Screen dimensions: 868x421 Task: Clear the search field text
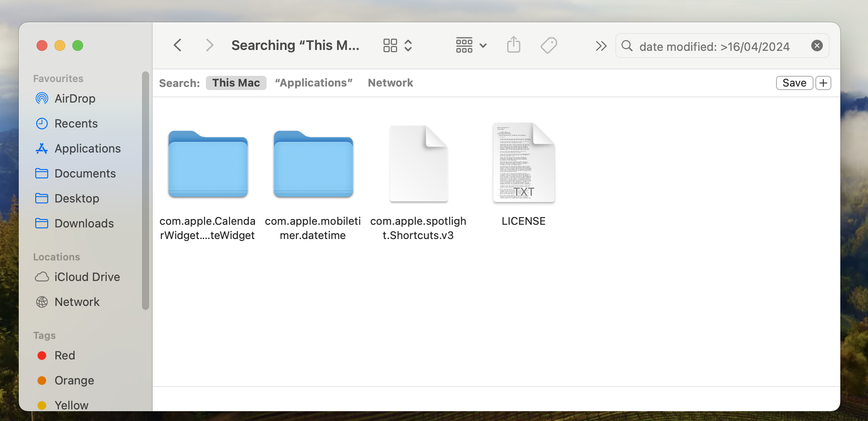[817, 45]
